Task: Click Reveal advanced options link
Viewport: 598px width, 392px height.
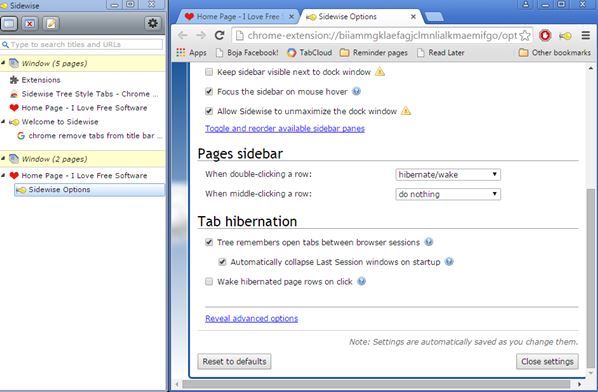Action: coord(251,318)
